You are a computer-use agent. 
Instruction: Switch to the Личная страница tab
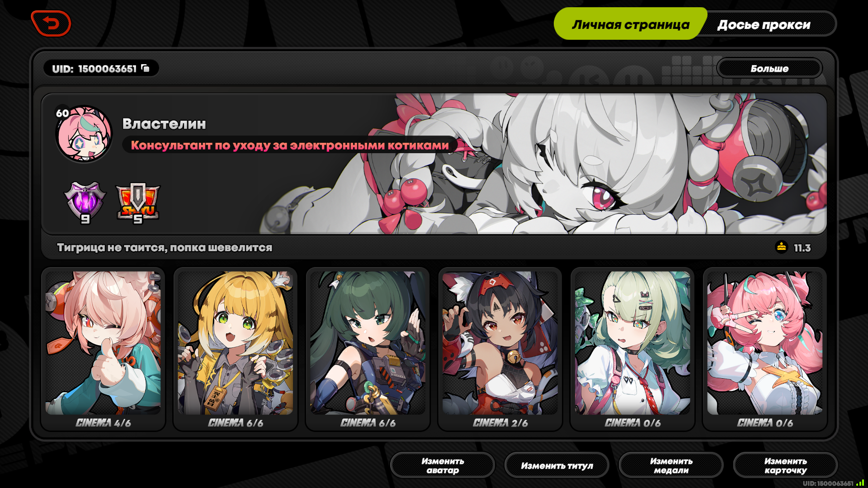tap(630, 24)
